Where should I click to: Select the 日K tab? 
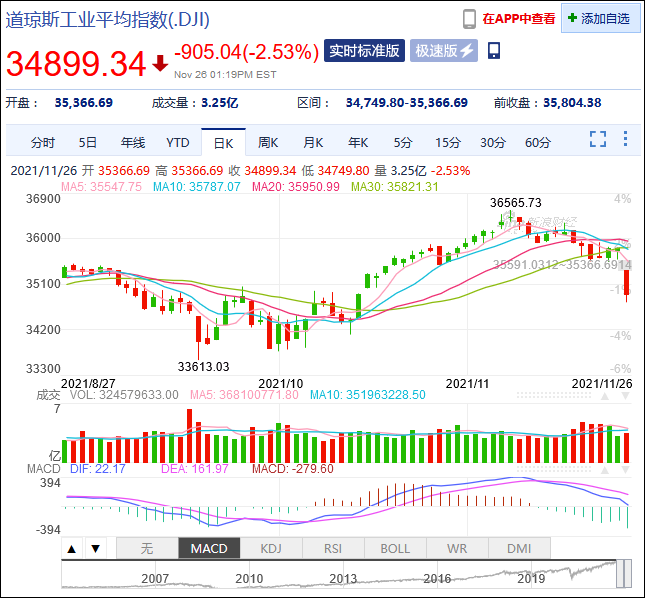223,143
